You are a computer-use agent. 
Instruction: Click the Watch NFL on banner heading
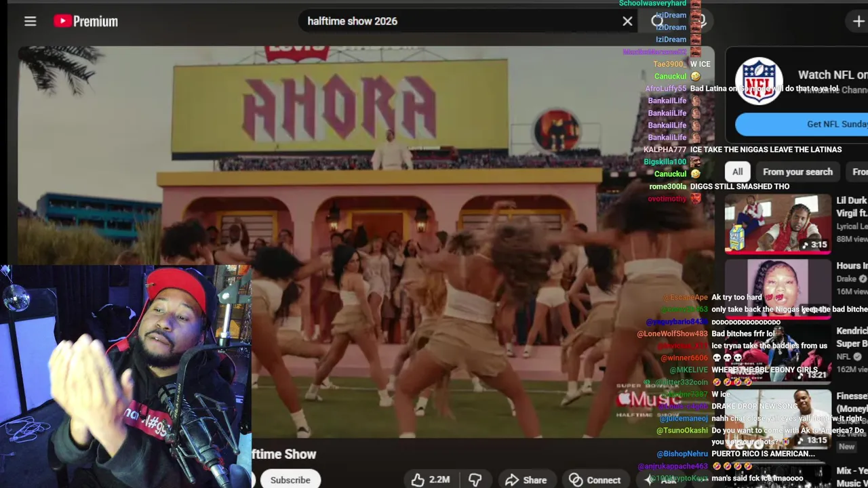(833, 75)
